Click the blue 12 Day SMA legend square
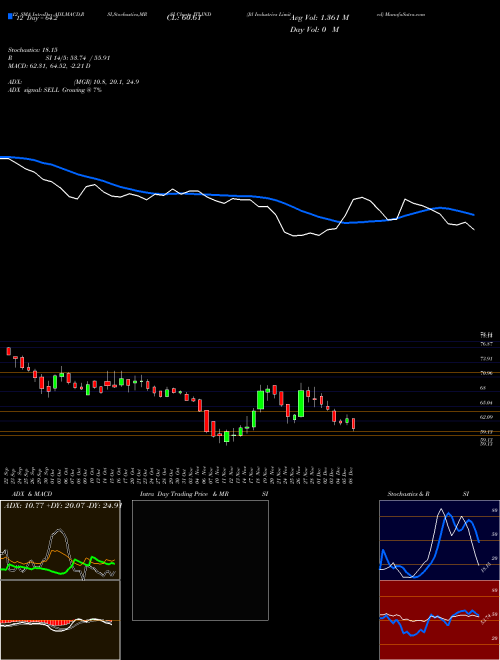Screen dimensions: 500x660 coord(11,16)
